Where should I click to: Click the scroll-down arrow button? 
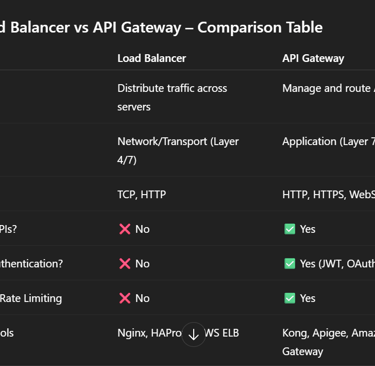coord(194,334)
